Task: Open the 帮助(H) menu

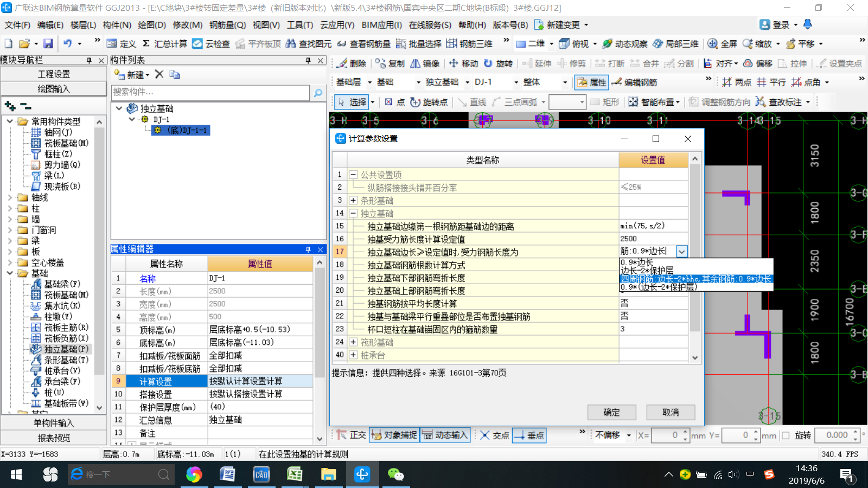Action: pyautogui.click(x=472, y=25)
